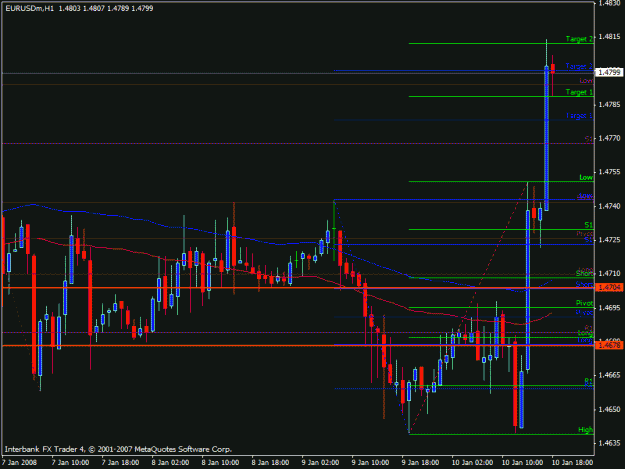This screenshot has width=625, height=469.
Task: Click the blue Short level label
Action: 584,284
